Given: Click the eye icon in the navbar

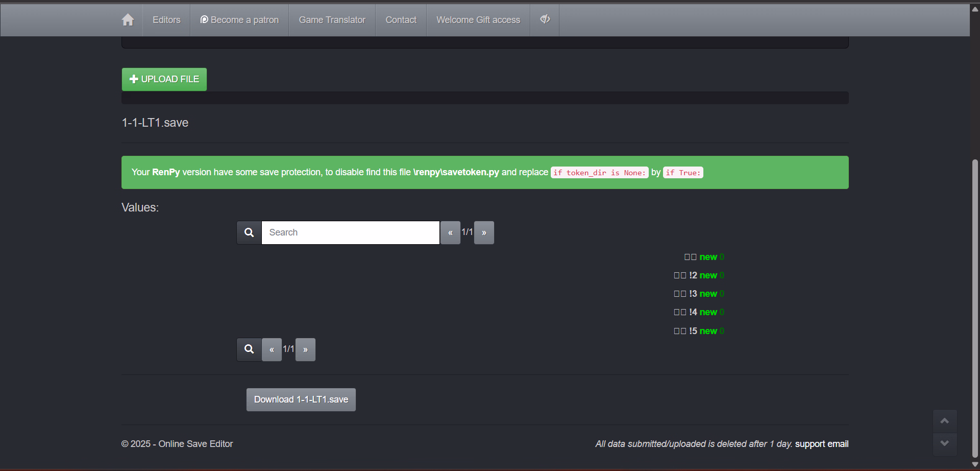Looking at the screenshot, I should (x=545, y=19).
